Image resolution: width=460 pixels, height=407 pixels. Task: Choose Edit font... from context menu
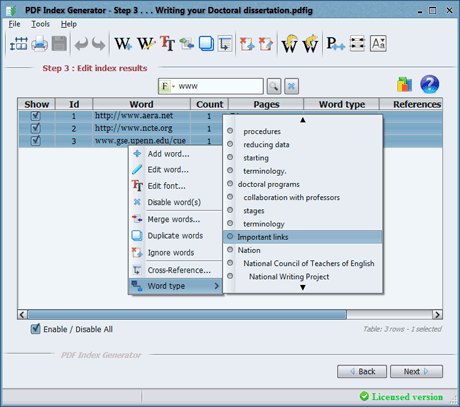point(175,186)
